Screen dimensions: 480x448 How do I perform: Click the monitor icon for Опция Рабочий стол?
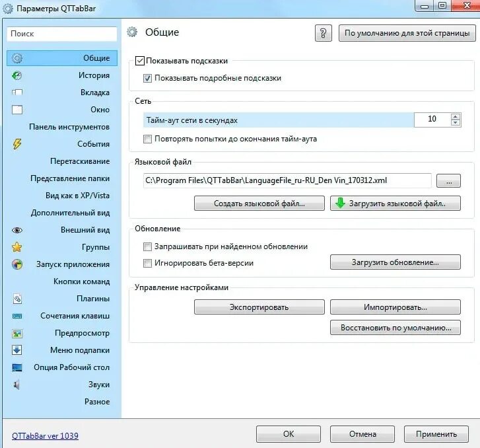17,367
